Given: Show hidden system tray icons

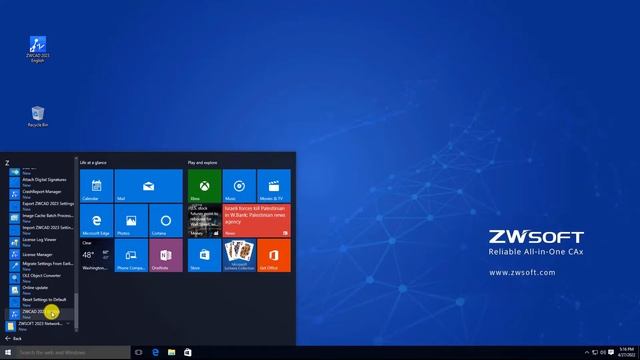Looking at the screenshot, I should (587, 352).
